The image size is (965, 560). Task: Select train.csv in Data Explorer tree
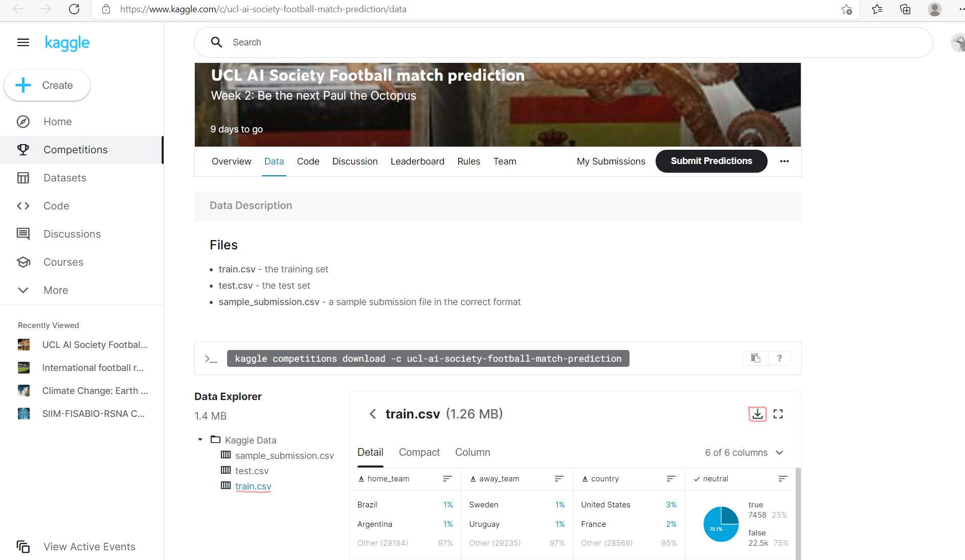[x=253, y=486]
